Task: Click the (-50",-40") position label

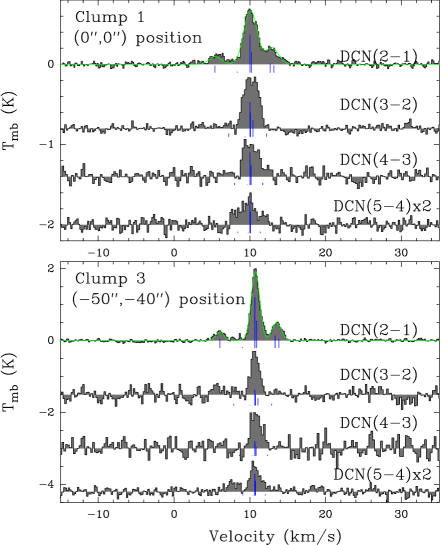Action: tap(159, 300)
